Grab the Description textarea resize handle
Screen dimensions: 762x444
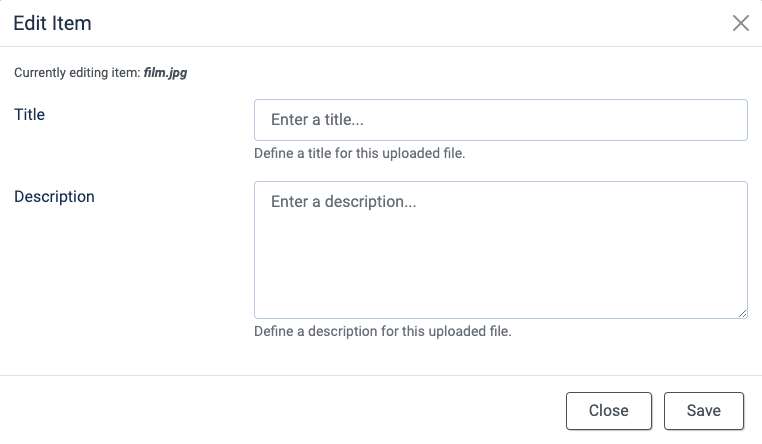pos(742,313)
